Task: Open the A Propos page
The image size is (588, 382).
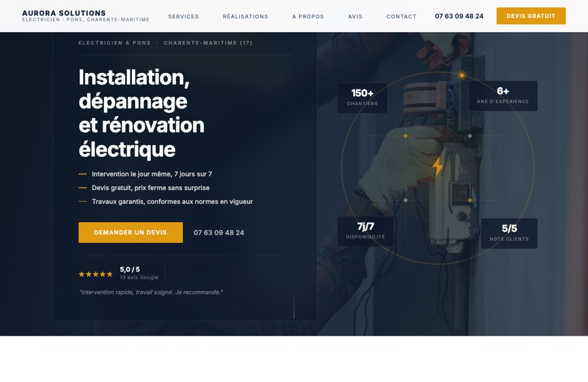Action: (x=308, y=16)
